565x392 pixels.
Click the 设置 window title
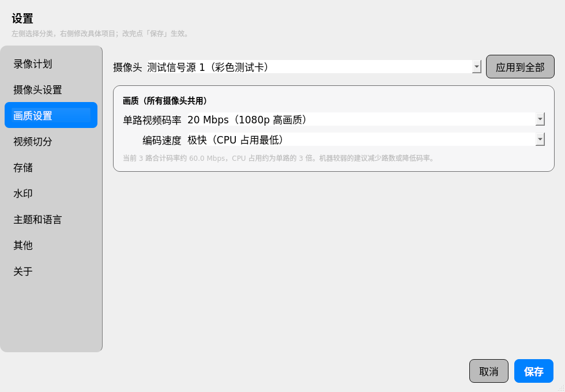(x=22, y=18)
